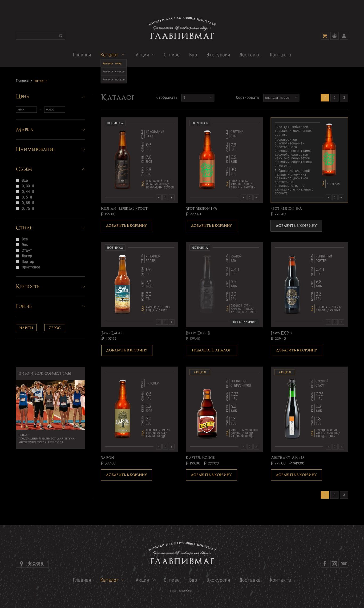Image resolution: width=364 pixels, height=608 pixels.
Task: Click the compare scales icon in header
Action: click(334, 36)
